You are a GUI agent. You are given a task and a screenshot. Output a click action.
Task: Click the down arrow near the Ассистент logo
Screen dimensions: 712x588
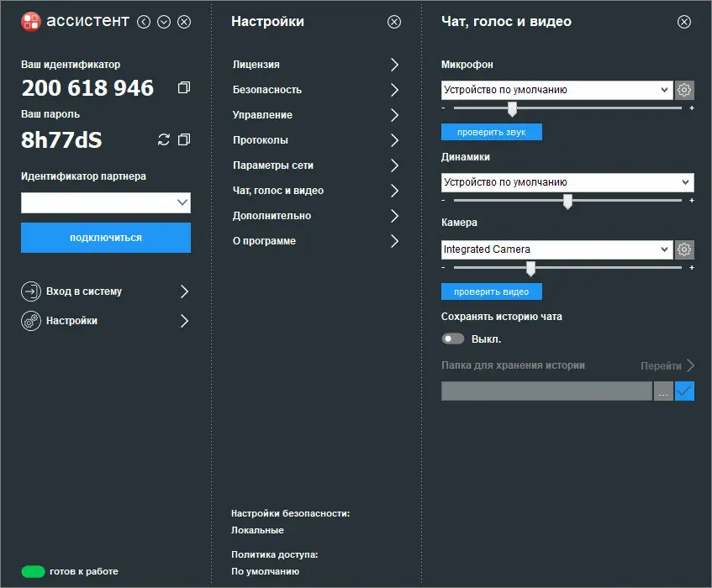click(164, 22)
